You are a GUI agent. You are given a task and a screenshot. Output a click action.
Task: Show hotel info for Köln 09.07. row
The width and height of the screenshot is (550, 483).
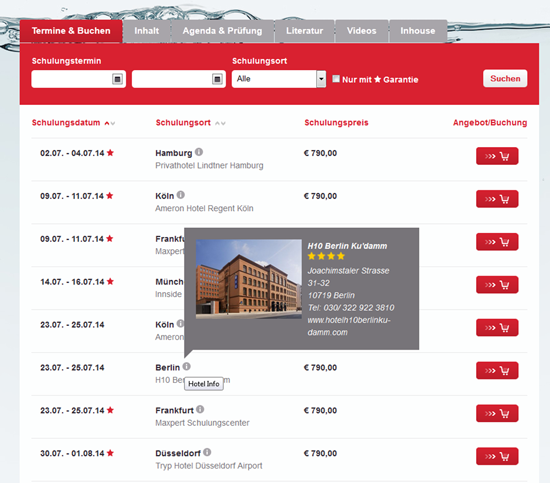tap(181, 195)
